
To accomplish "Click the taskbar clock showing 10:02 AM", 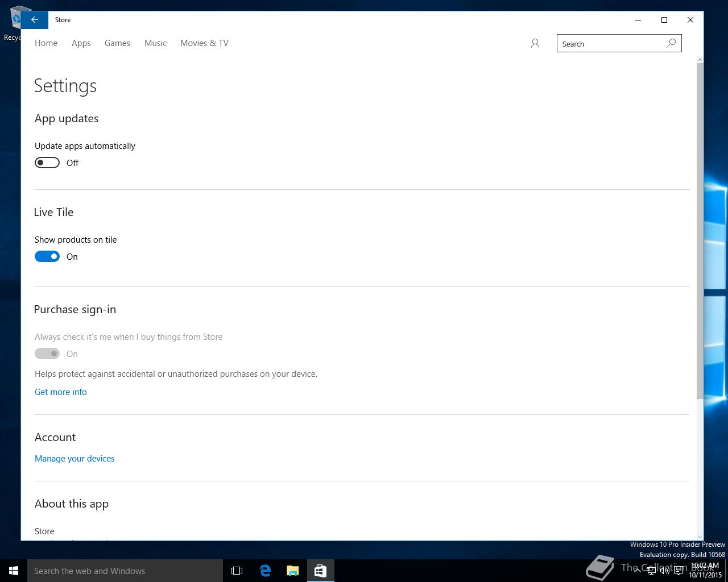I will tap(705, 571).
